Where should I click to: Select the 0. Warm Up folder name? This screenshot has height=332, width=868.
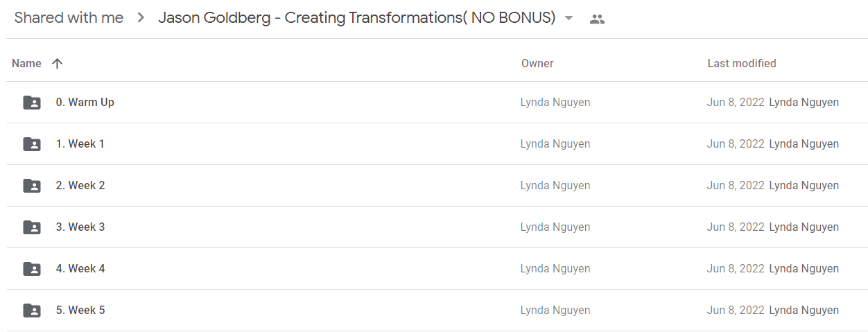85,103
